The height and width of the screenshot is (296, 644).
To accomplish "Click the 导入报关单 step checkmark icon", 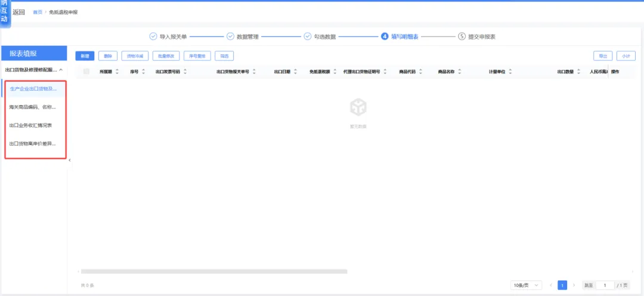I will pos(153,36).
